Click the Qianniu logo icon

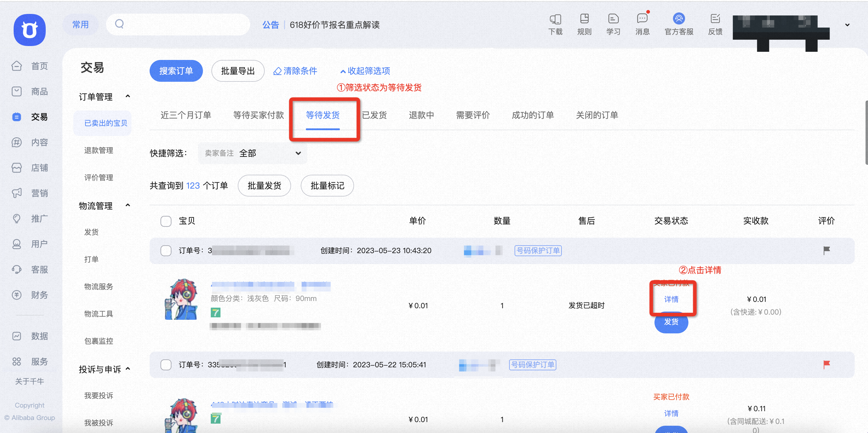[x=30, y=30]
